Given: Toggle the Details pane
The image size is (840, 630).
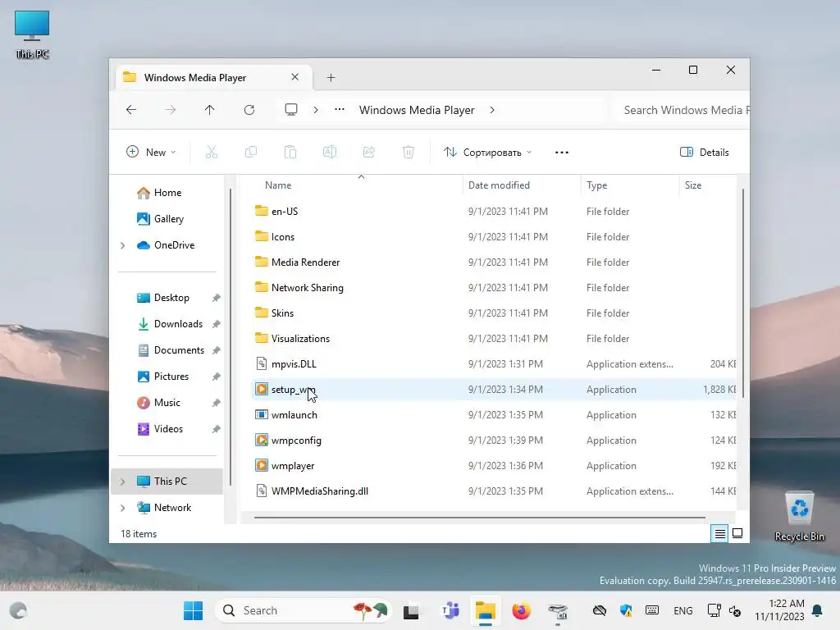Looking at the screenshot, I should [x=705, y=152].
